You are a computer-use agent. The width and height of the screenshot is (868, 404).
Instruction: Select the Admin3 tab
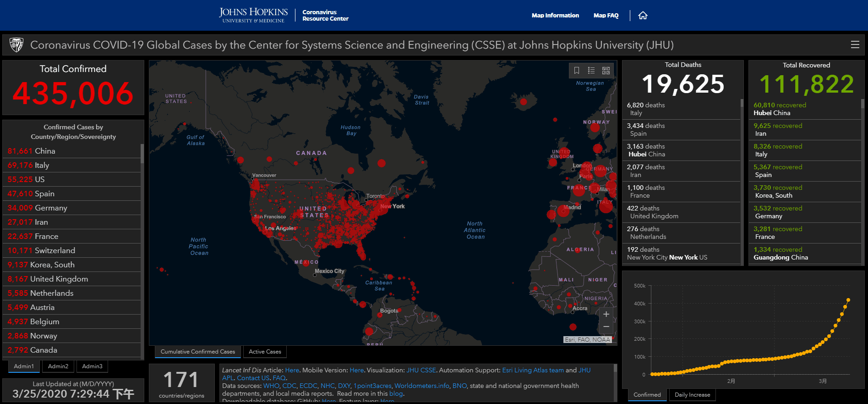point(92,366)
